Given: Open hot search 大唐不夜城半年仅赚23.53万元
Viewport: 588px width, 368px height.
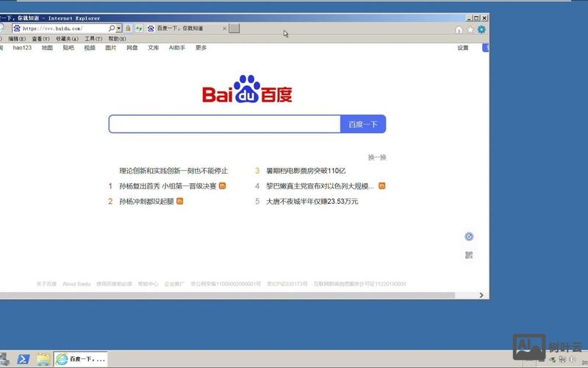Looking at the screenshot, I should click(x=312, y=201).
